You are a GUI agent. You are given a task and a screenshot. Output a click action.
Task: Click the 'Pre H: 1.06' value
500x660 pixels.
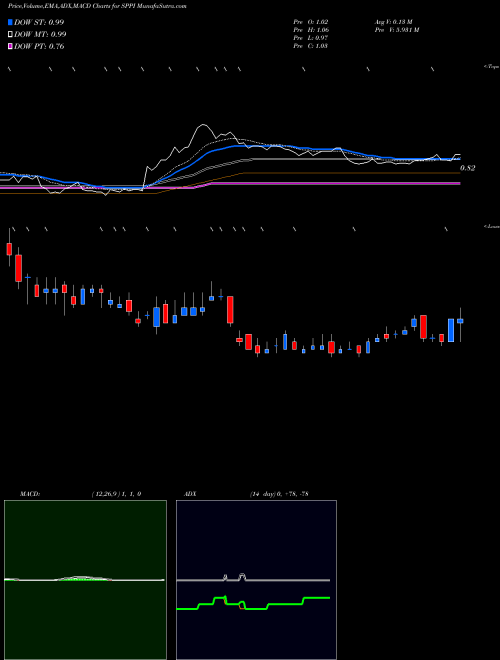311,30
